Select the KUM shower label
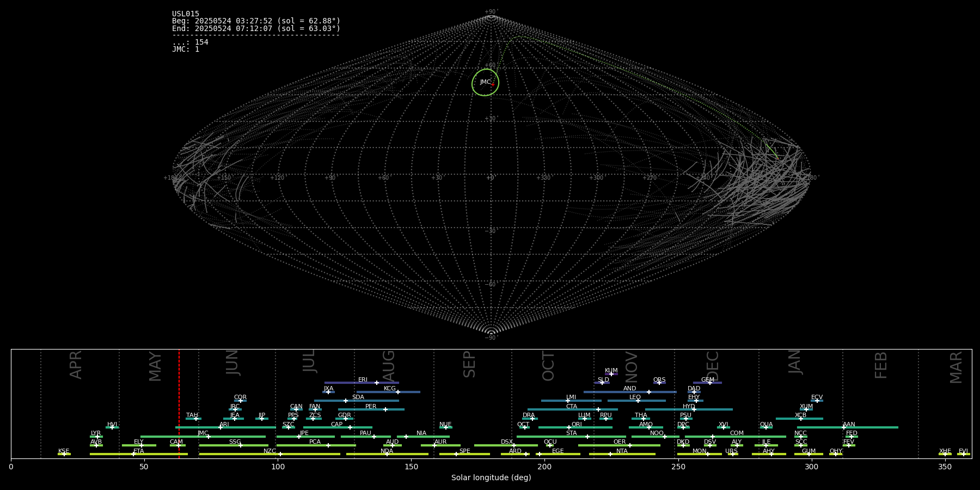980x490 pixels. pyautogui.click(x=611, y=371)
